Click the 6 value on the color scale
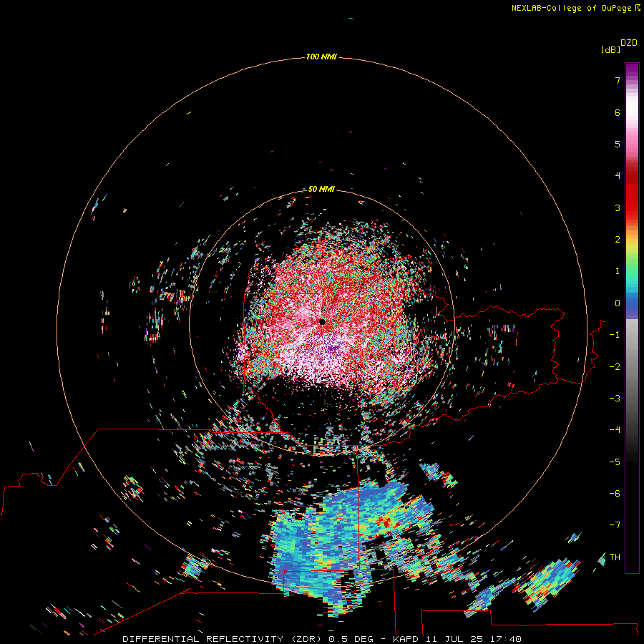644x644 pixels. (618, 112)
